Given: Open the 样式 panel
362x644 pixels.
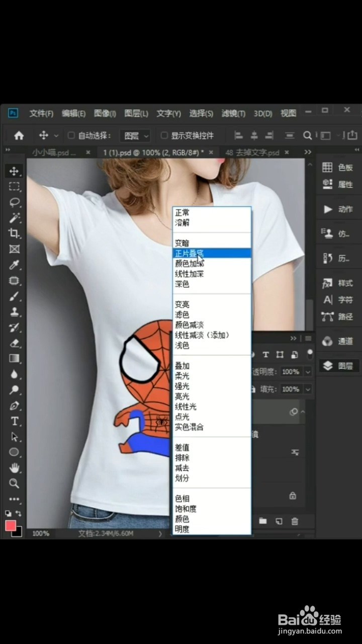Looking at the screenshot, I should click(338, 283).
